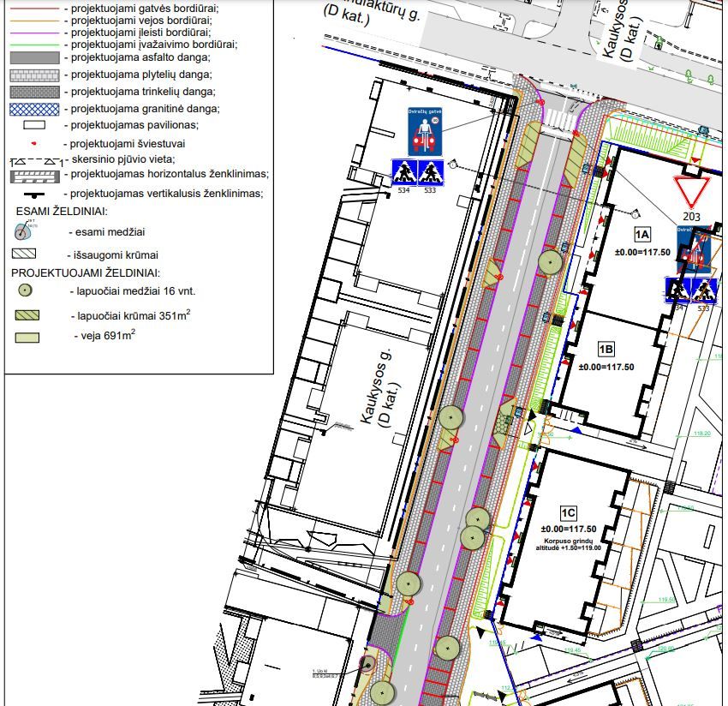Viewport: 728px width, 706px height.
Task: Pick the gray asfalto danga legend swatch
Action: pos(35,58)
